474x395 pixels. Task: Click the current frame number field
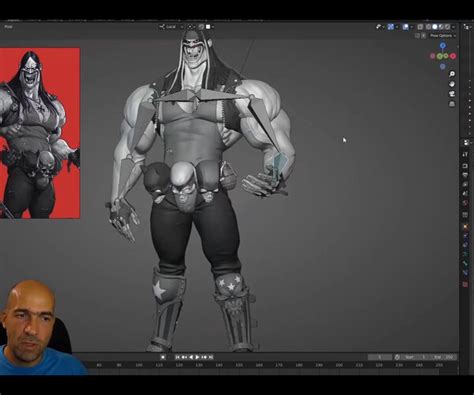click(379, 357)
